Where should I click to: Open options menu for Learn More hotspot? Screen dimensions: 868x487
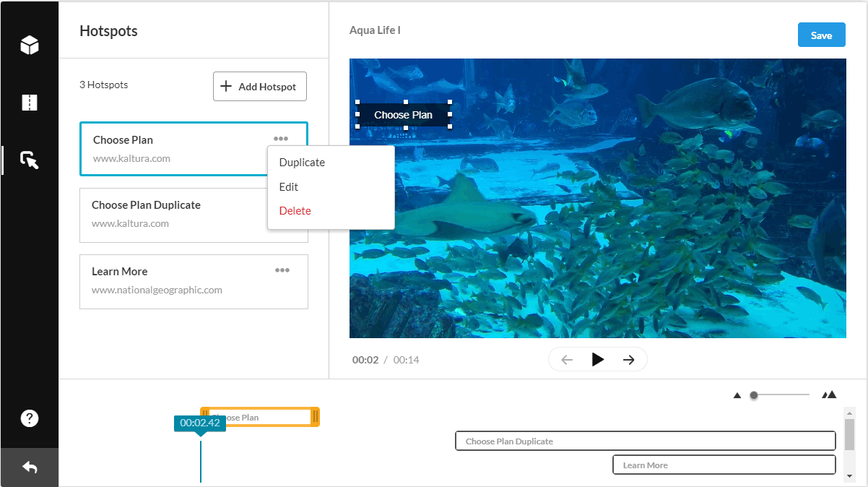[x=282, y=270]
